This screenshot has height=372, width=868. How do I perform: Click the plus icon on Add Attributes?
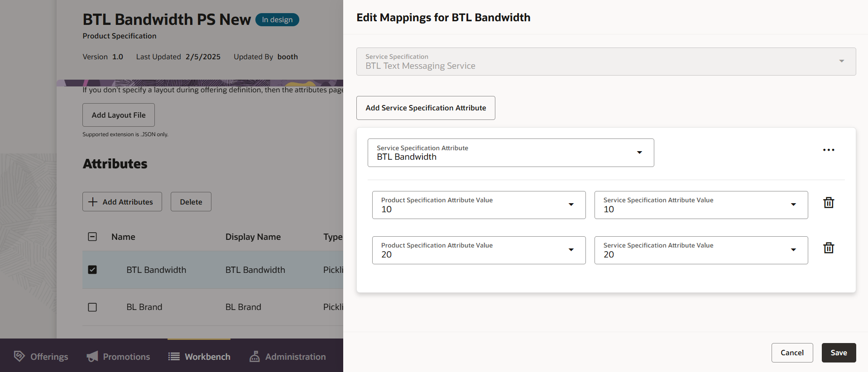pyautogui.click(x=93, y=202)
